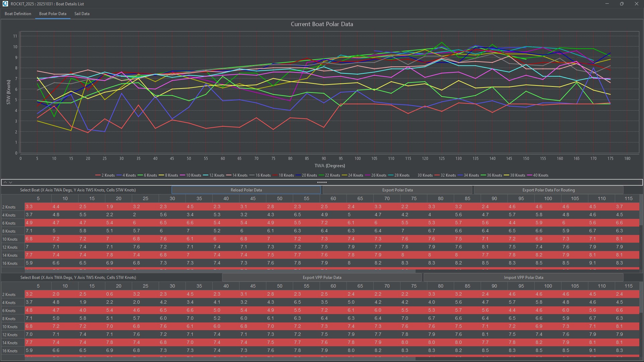Click the 16 Knots row in lower VPP table

[x=10, y=351]
